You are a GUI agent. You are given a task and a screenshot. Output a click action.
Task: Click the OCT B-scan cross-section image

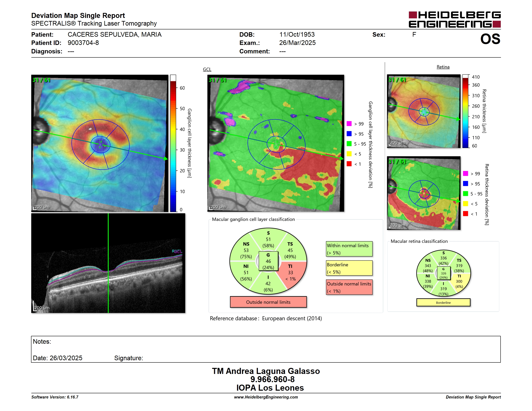(108, 263)
